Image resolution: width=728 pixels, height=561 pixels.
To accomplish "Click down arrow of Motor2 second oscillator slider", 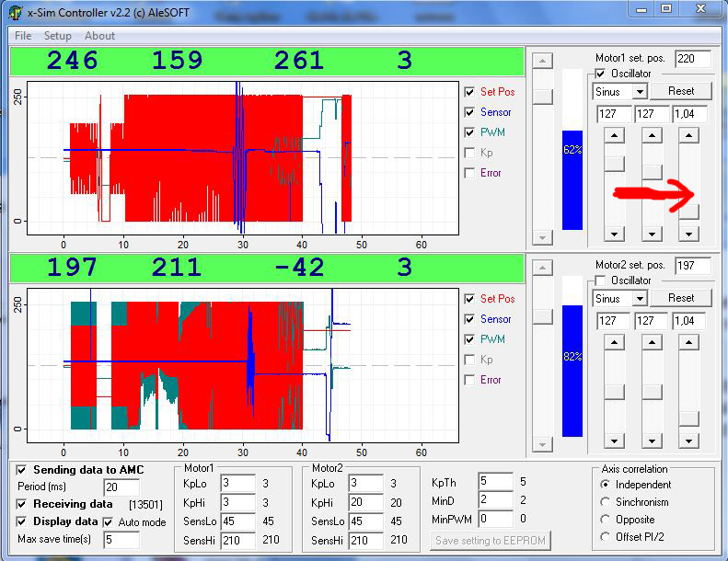I will click(652, 441).
